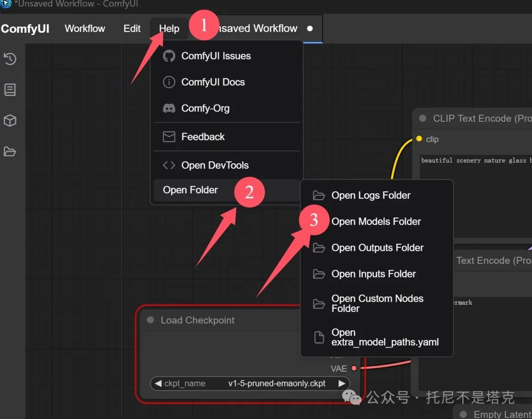Screen dimensions: 532x419
Task: Open the Edit menu
Action: [x=132, y=29]
